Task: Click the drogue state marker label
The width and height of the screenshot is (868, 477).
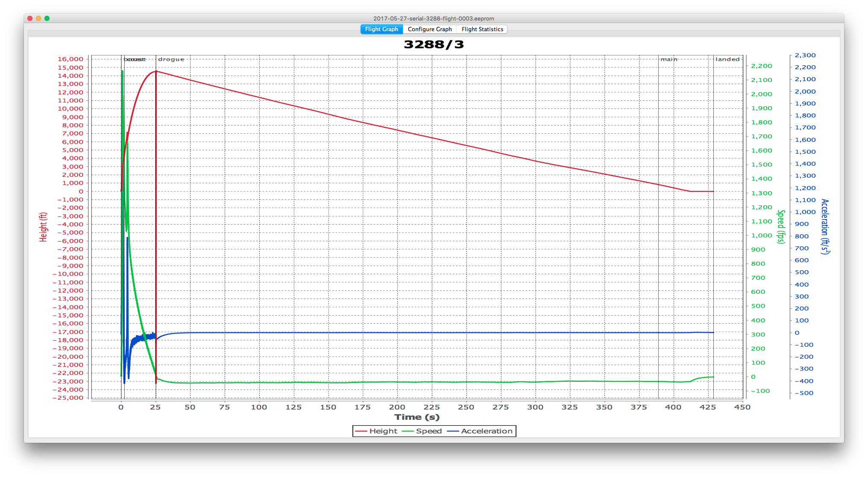Action: coord(171,59)
